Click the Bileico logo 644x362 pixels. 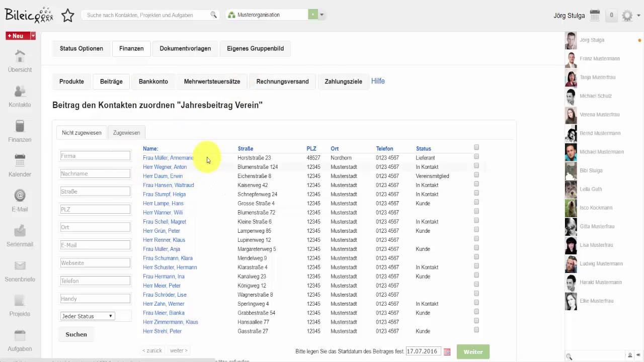click(x=29, y=15)
